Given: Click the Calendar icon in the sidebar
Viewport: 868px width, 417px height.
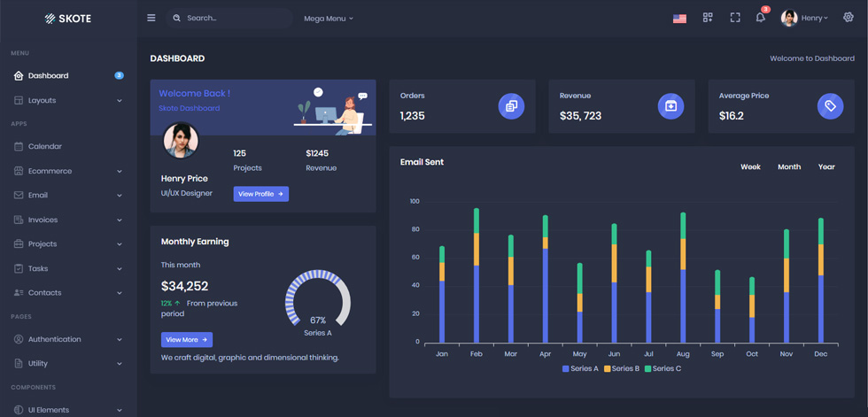Looking at the screenshot, I should 19,147.
